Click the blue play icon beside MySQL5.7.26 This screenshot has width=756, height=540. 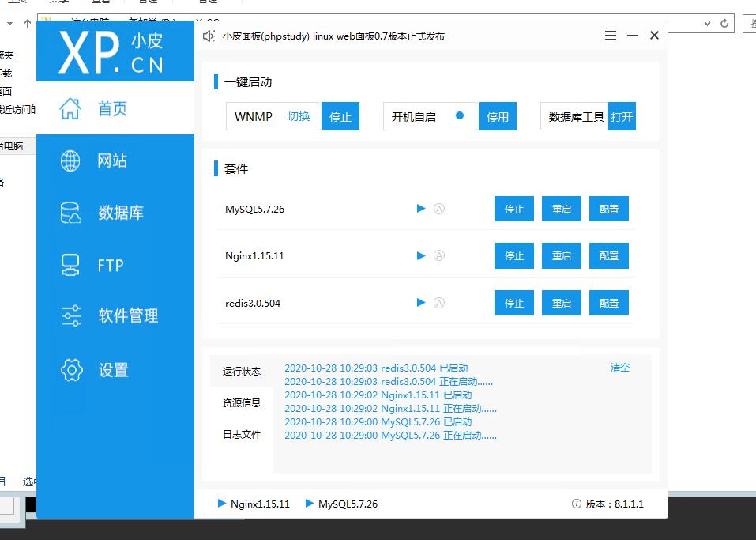click(421, 209)
